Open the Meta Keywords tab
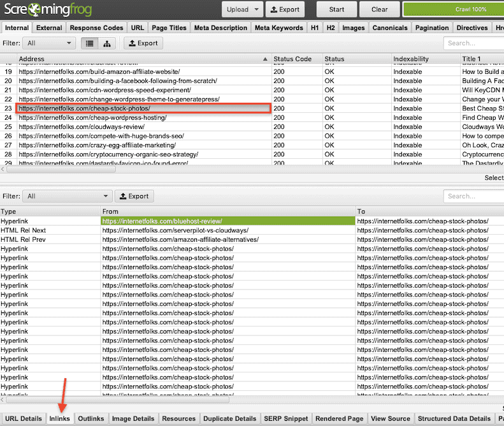Screen dimensions: 504x426 tap(279, 27)
